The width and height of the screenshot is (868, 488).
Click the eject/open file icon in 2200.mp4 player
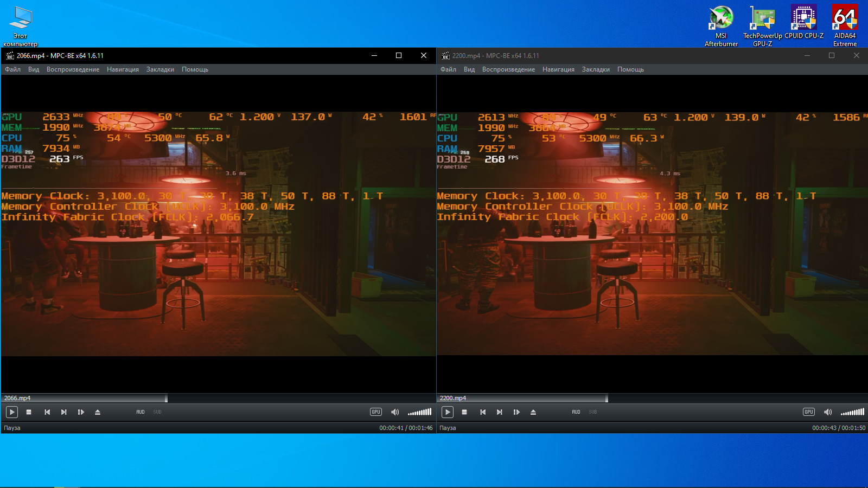tap(533, 412)
